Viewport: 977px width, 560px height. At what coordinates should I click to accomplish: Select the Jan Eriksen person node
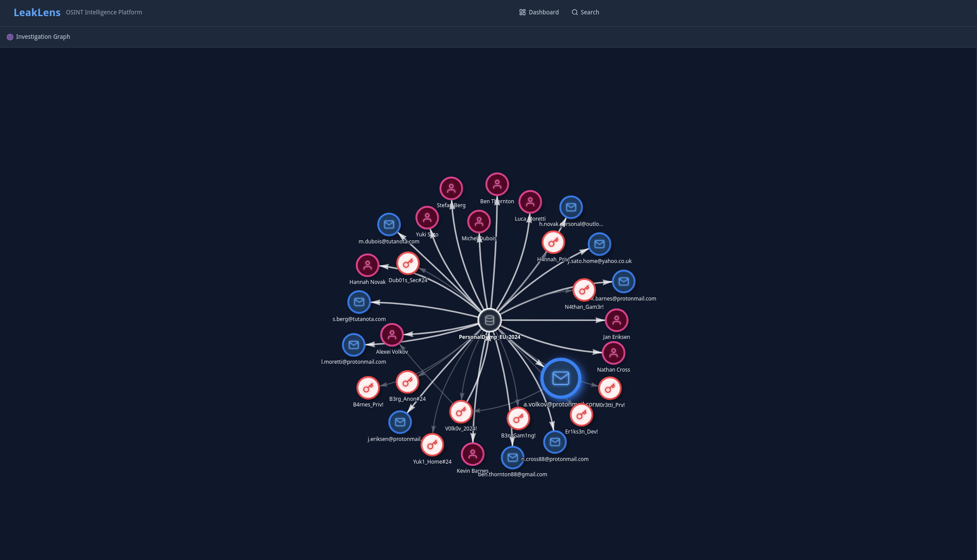616,320
